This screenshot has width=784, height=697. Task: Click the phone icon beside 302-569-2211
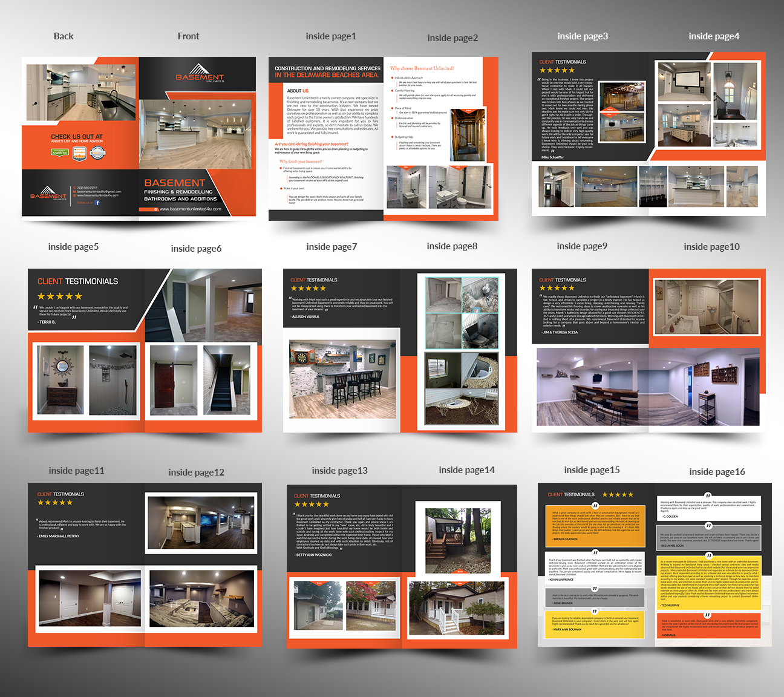click(74, 188)
